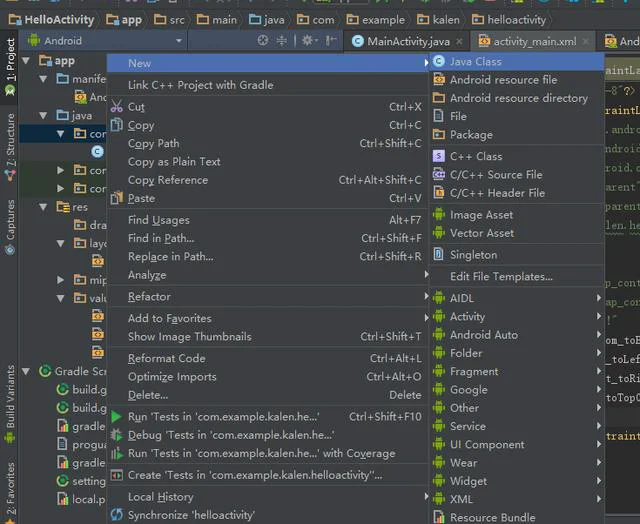The image size is (640, 524).
Task: Create a new Package
Action: click(x=516, y=135)
